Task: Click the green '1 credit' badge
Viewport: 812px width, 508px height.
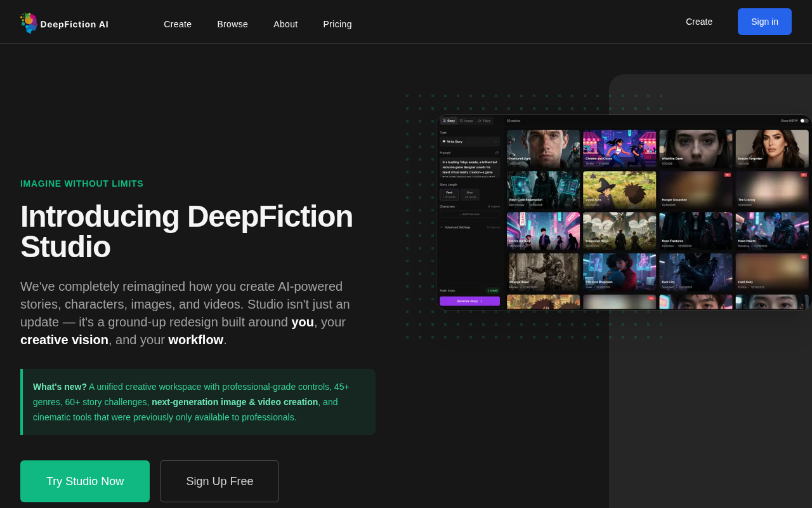Action: pyautogui.click(x=493, y=291)
